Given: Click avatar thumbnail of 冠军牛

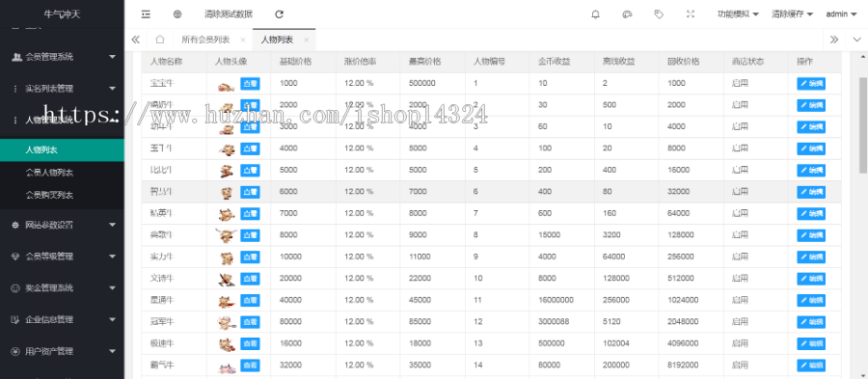Looking at the screenshot, I should point(227,322).
